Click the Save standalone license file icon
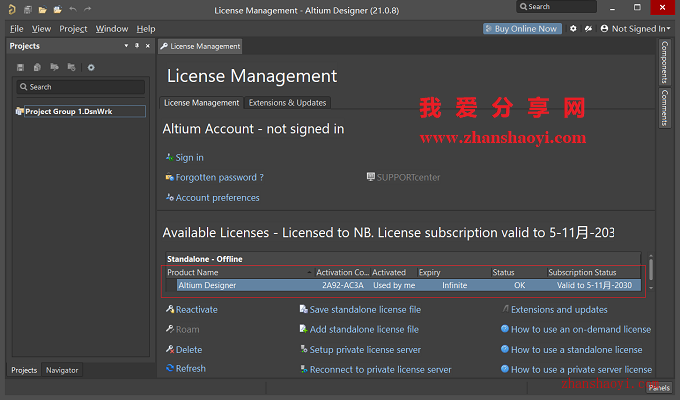Screen dimensions: 680x400 click(x=304, y=309)
